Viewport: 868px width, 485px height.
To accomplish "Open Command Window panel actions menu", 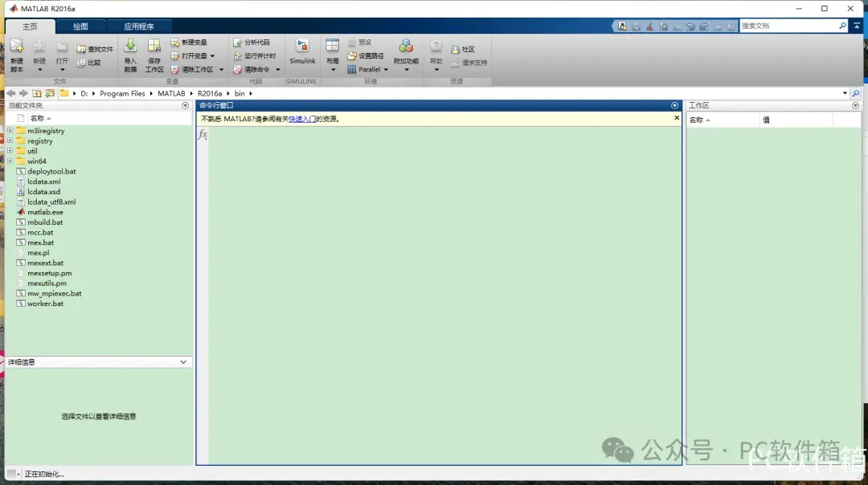I will click(x=674, y=106).
